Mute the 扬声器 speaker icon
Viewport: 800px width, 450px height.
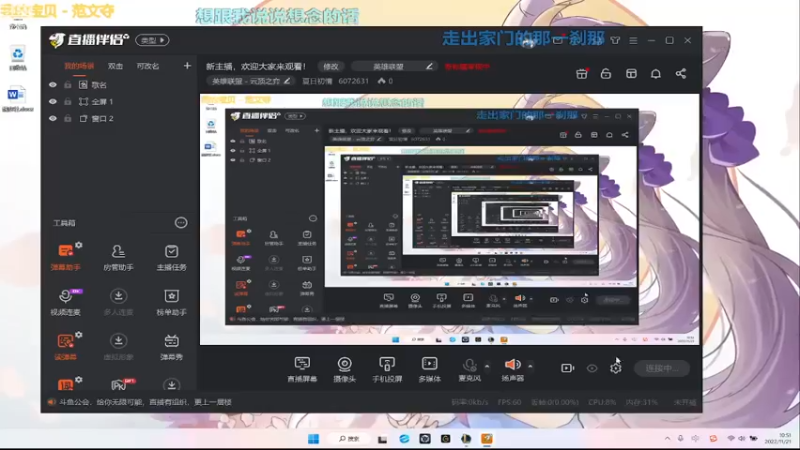click(x=512, y=364)
